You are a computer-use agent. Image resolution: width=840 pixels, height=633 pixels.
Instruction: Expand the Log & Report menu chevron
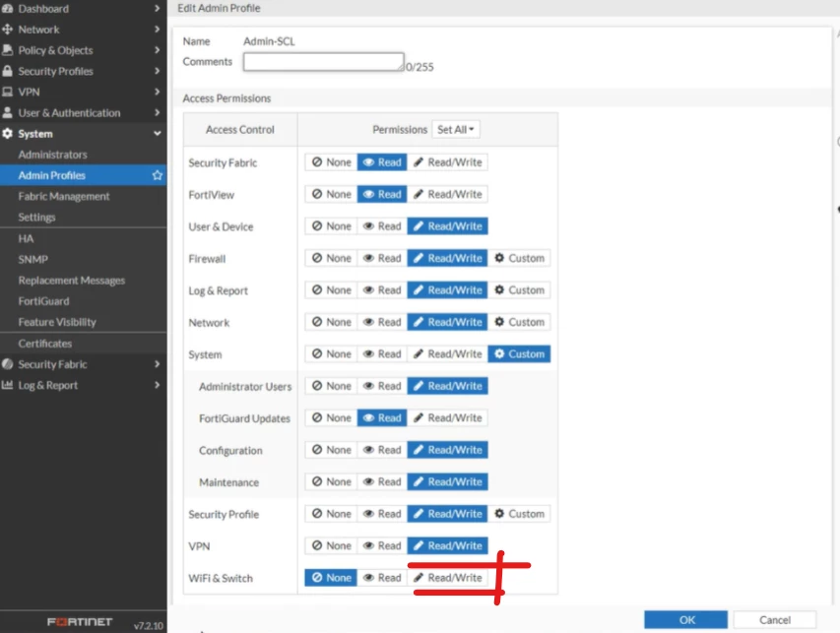(x=157, y=385)
